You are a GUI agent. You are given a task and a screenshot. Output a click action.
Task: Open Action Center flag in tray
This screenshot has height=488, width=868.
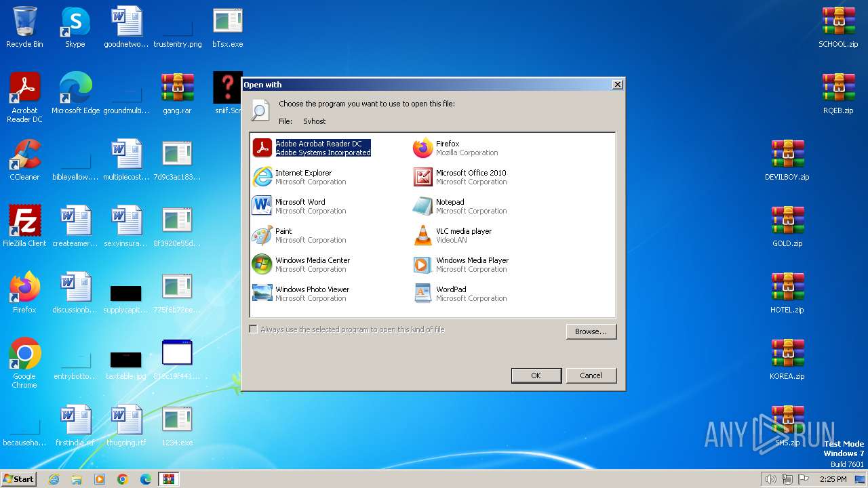(804, 479)
